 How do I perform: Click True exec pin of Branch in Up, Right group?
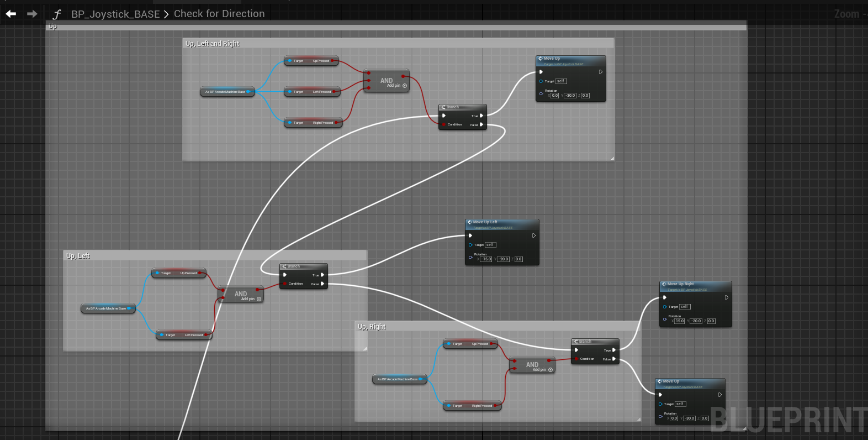coord(614,350)
